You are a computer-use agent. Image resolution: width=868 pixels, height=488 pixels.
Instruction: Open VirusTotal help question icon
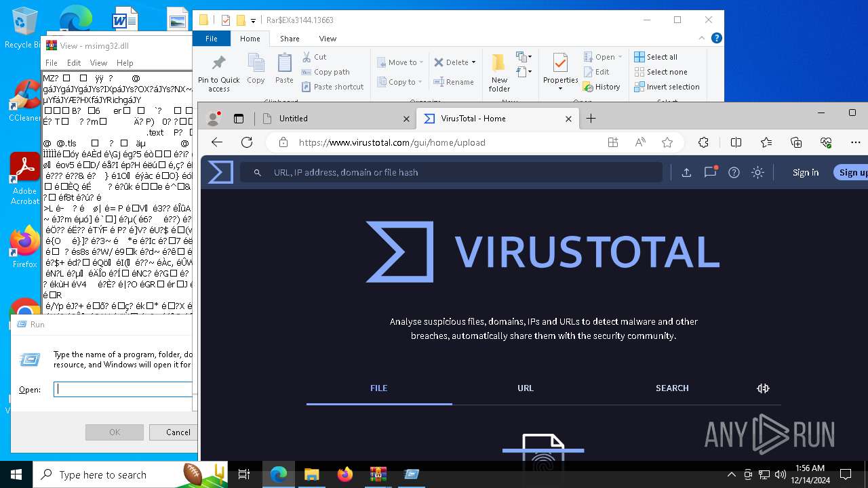pyautogui.click(x=734, y=172)
